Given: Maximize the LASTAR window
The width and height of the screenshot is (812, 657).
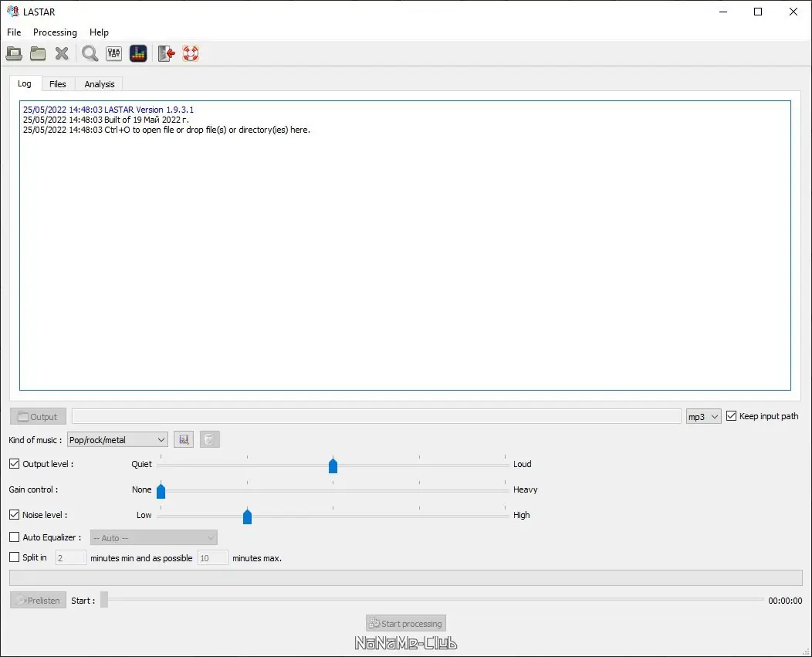Looking at the screenshot, I should pos(758,12).
